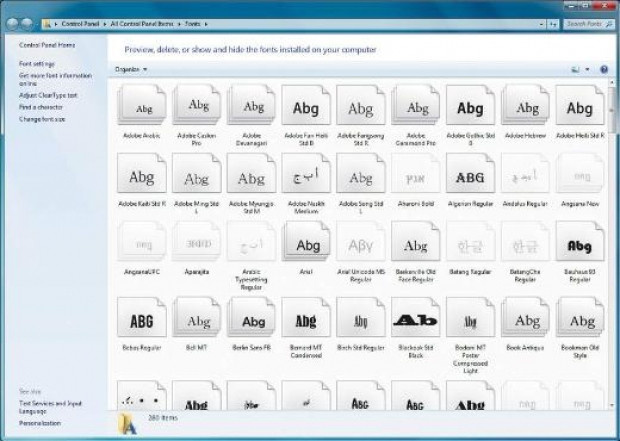Refresh the Fonts folder view
Image resolution: width=620 pixels, height=441 pixels.
tap(553, 24)
